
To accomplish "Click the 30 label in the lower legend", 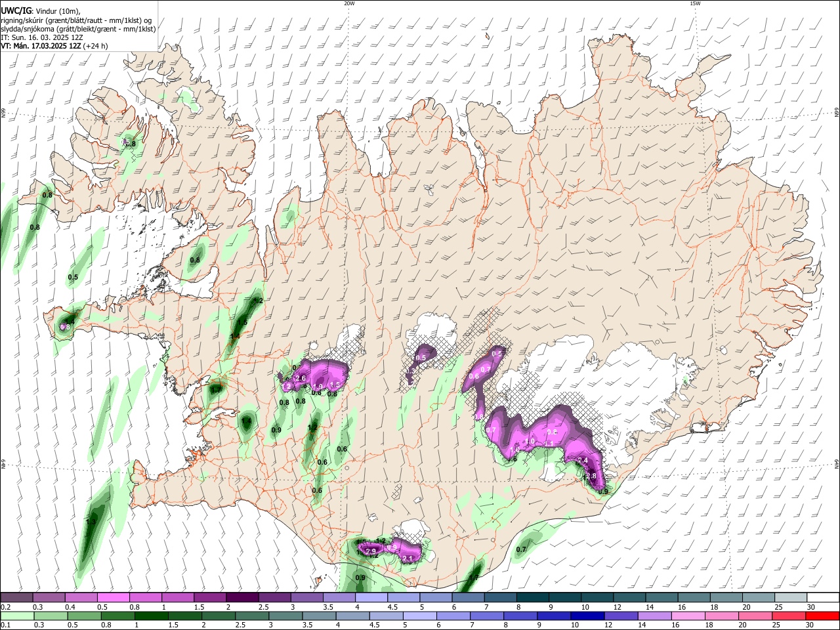I will [811, 625].
